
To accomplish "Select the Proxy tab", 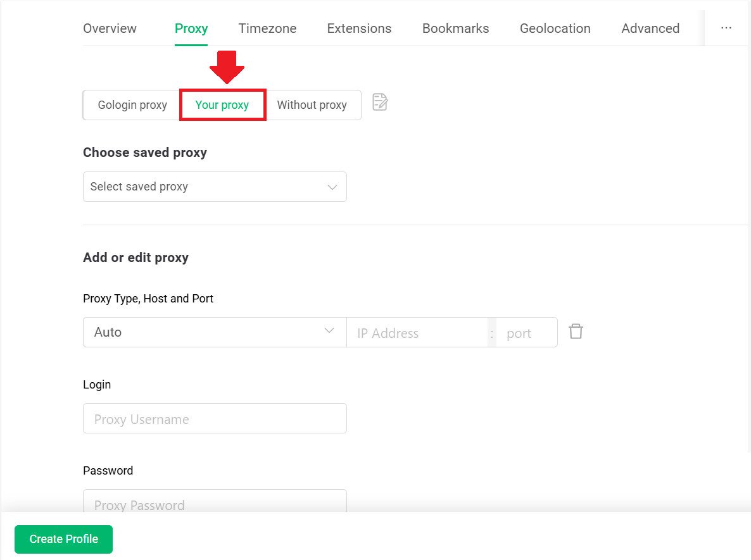I will pyautogui.click(x=191, y=28).
